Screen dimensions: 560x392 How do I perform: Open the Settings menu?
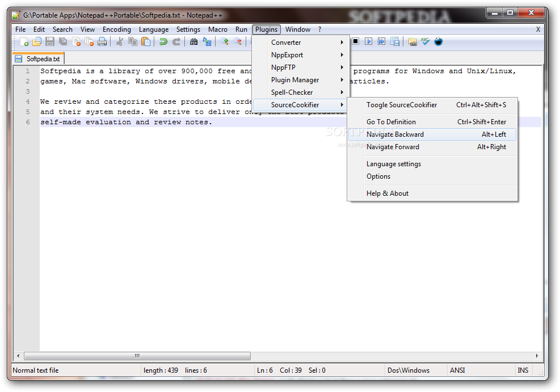click(x=188, y=29)
